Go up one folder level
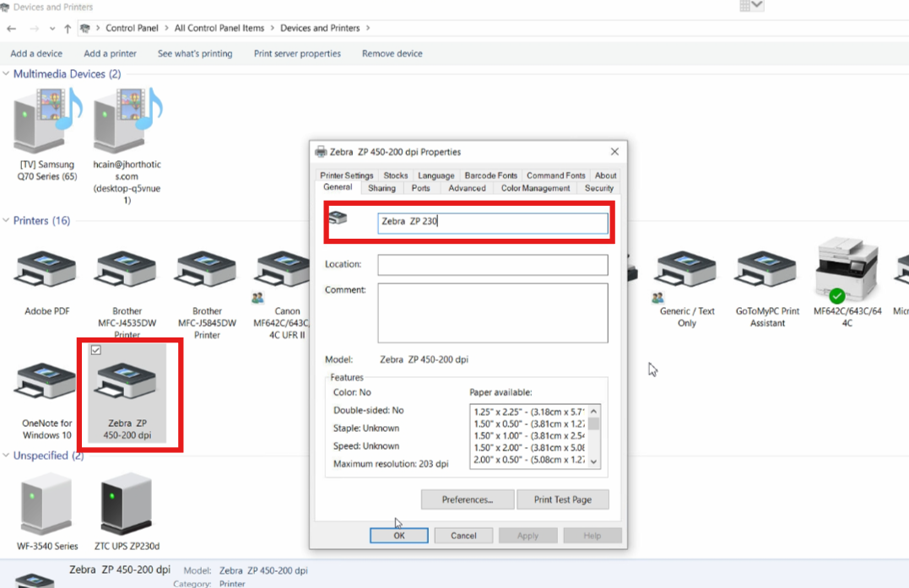909x588 pixels. click(x=68, y=29)
